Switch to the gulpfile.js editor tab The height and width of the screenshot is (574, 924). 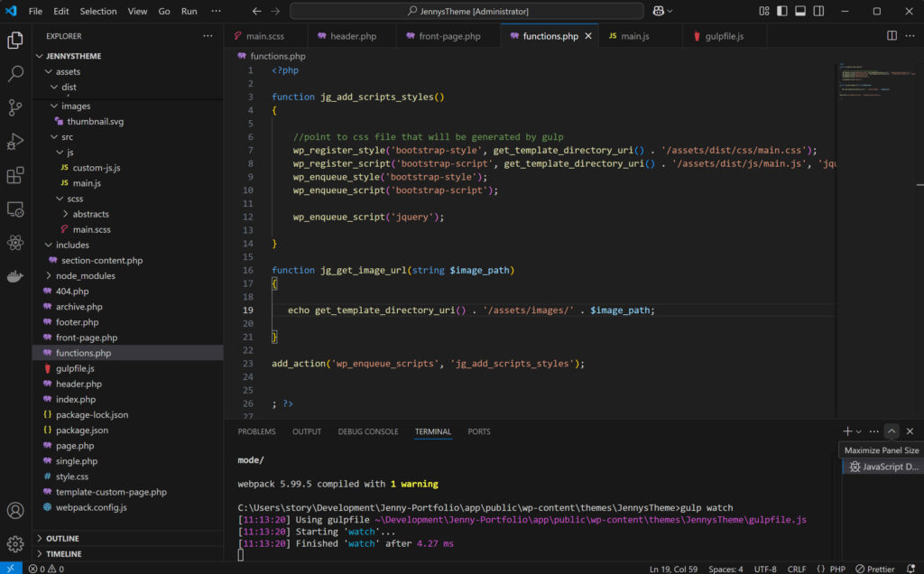pyautogui.click(x=725, y=36)
